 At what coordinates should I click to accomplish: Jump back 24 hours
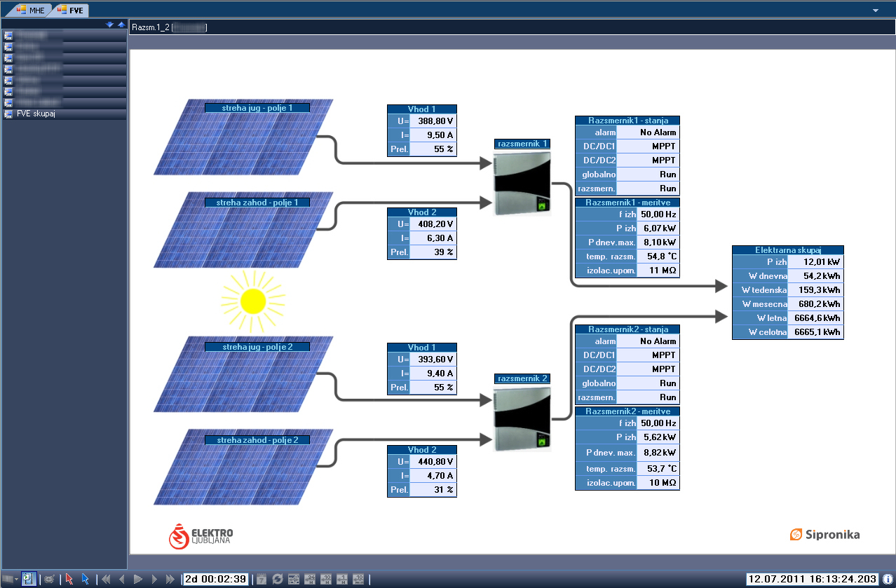click(x=310, y=579)
